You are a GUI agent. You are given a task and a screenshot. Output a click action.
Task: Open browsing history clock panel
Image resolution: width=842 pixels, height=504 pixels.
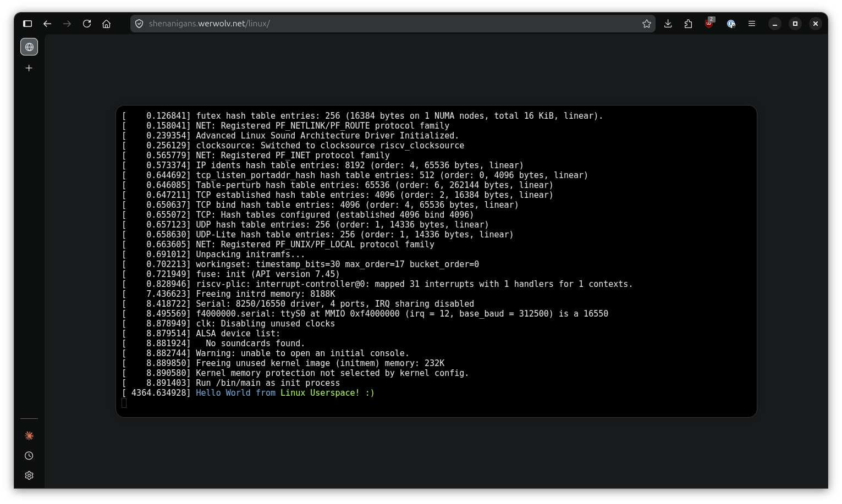(29, 456)
